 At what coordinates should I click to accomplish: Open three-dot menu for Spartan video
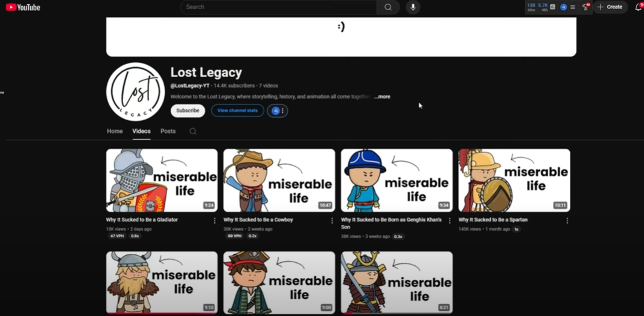(x=567, y=221)
